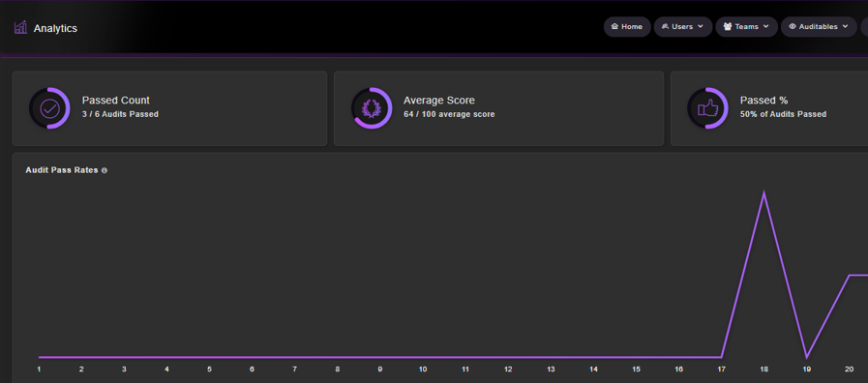The width and height of the screenshot is (868, 383).
Task: Click the 64 / 100 average score text
Action: click(x=449, y=114)
